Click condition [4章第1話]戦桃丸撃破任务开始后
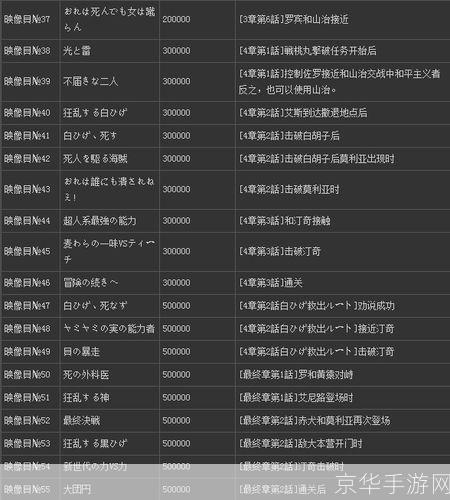Viewport: 450px width, 500px height. coord(308,51)
